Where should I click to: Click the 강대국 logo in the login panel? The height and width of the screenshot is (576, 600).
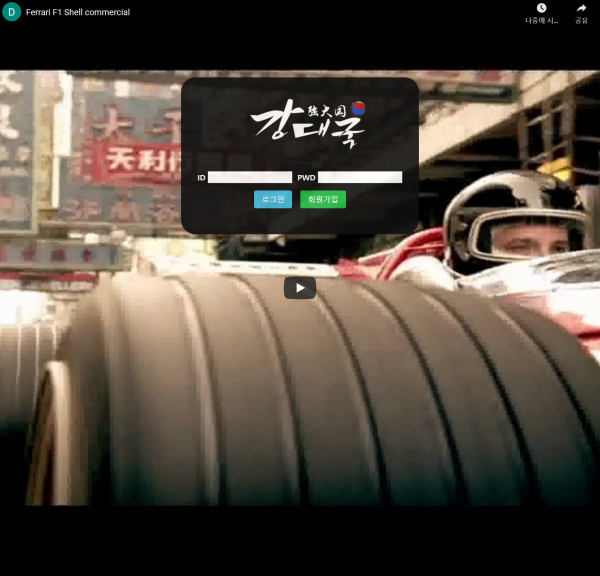click(308, 123)
